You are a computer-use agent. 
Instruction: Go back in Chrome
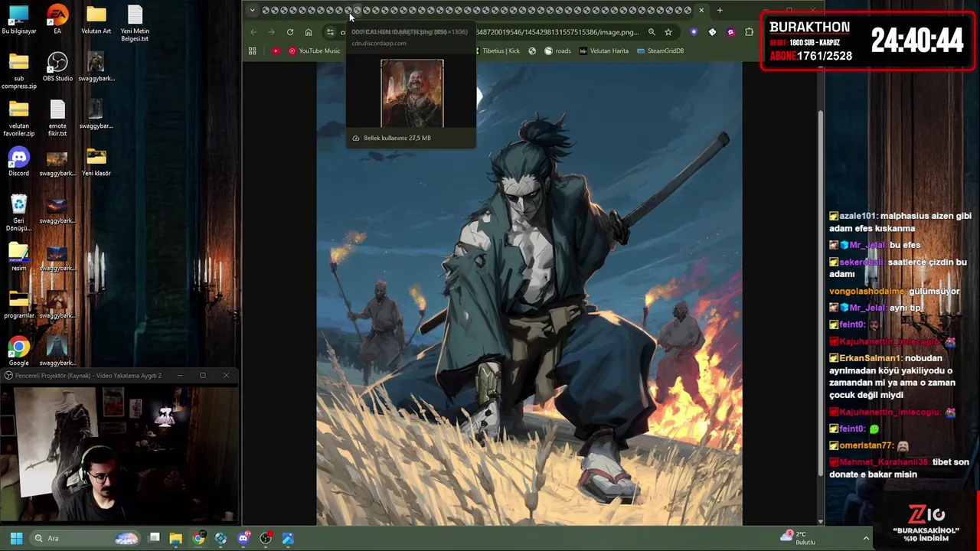click(x=253, y=32)
